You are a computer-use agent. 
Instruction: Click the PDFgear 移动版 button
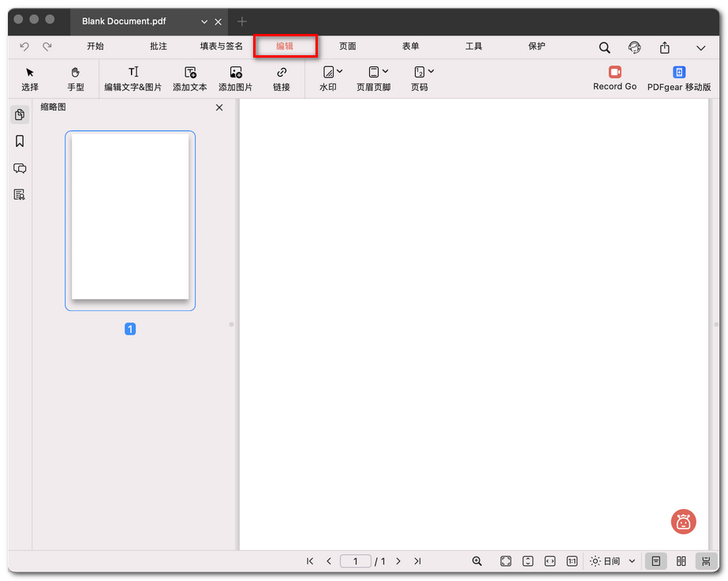coord(679,78)
